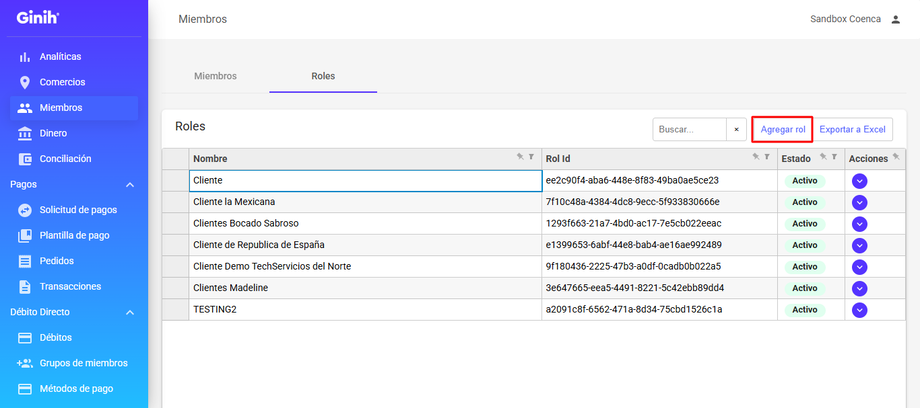
Task: Select the Conciliación wallet icon
Action: [25, 159]
